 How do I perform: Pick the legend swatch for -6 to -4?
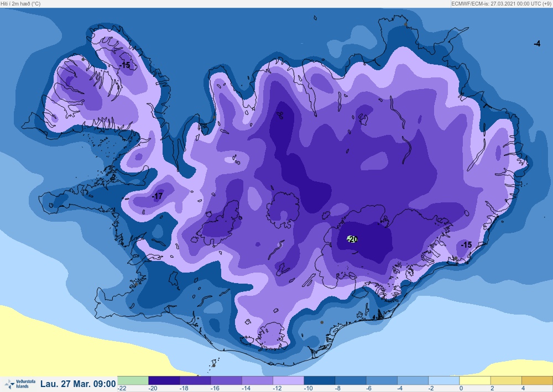pos(382,380)
